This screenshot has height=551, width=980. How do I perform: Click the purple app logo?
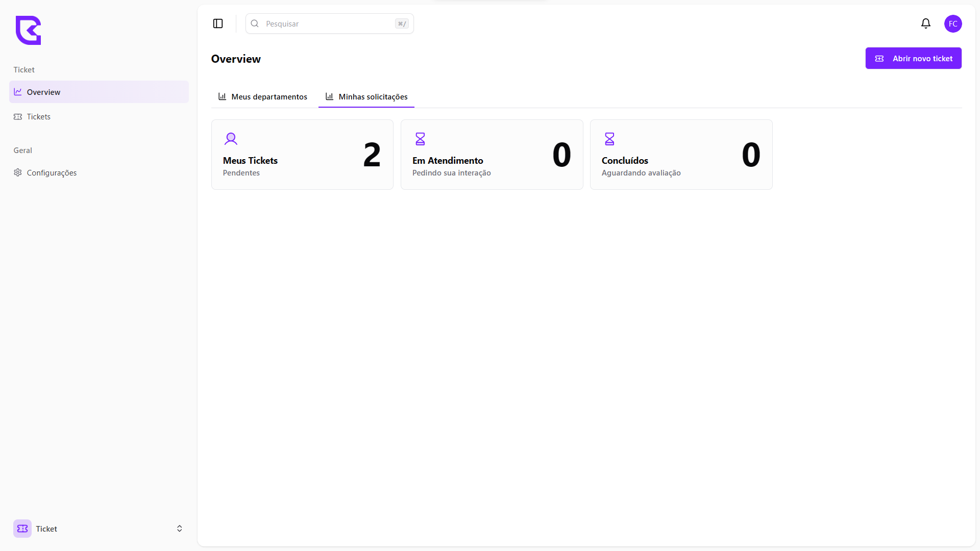[28, 30]
